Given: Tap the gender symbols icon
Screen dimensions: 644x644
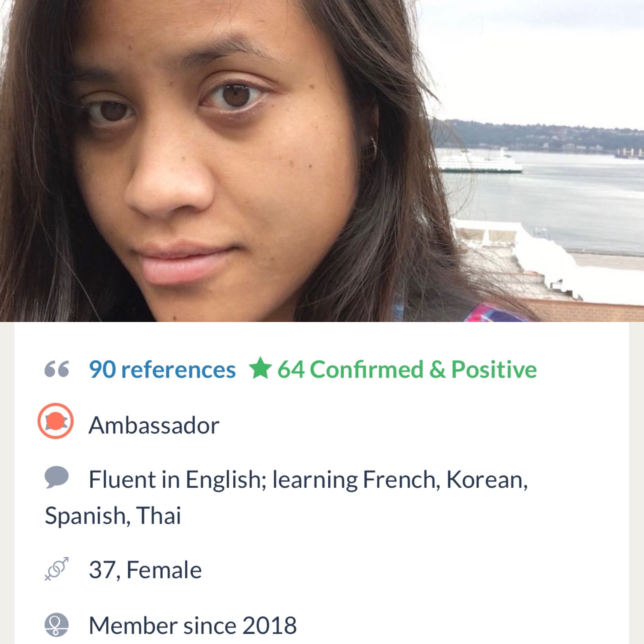Looking at the screenshot, I should tap(57, 569).
